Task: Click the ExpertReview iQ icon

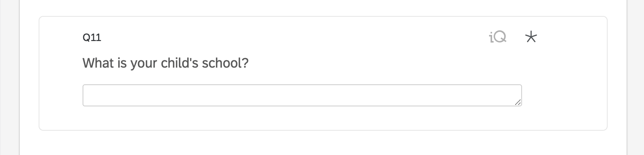Action: (497, 37)
